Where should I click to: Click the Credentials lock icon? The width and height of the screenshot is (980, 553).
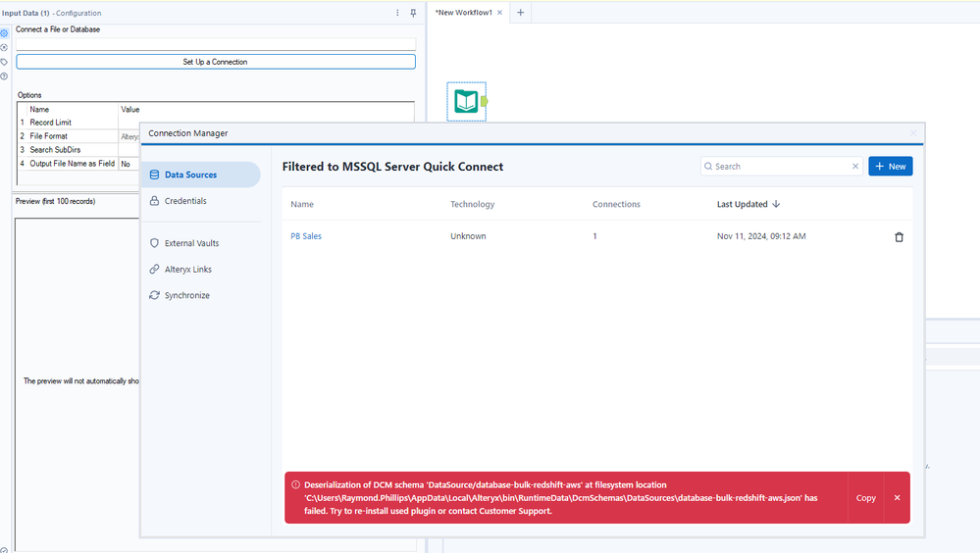click(x=154, y=201)
